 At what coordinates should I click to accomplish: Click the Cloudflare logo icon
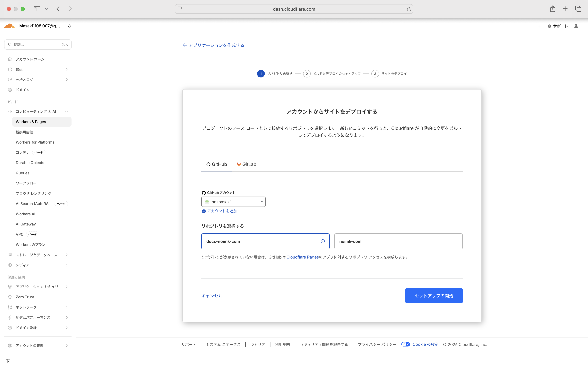[x=9, y=26]
